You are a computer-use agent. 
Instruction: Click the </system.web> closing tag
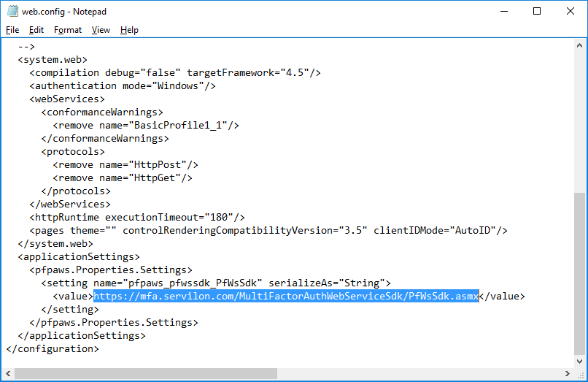tap(55, 243)
